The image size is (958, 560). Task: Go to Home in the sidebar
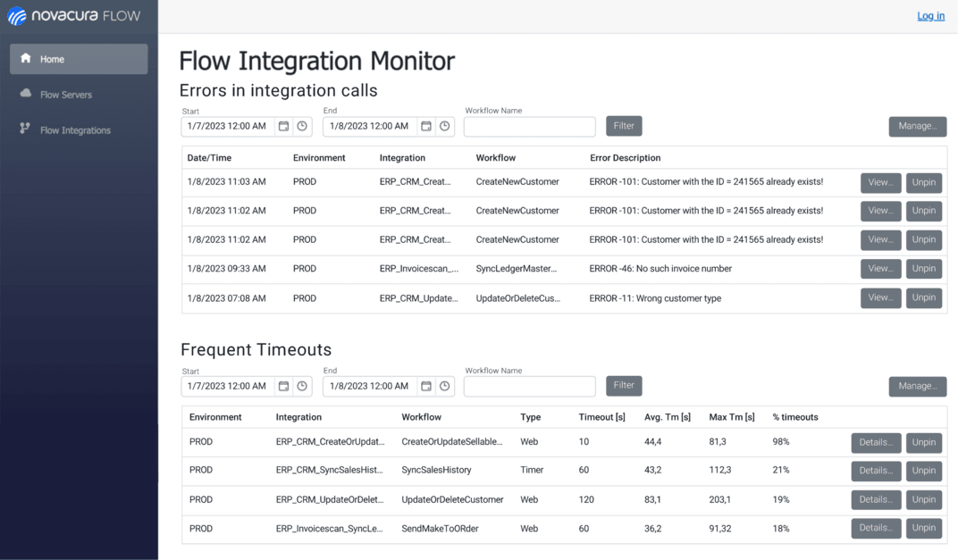tap(79, 59)
